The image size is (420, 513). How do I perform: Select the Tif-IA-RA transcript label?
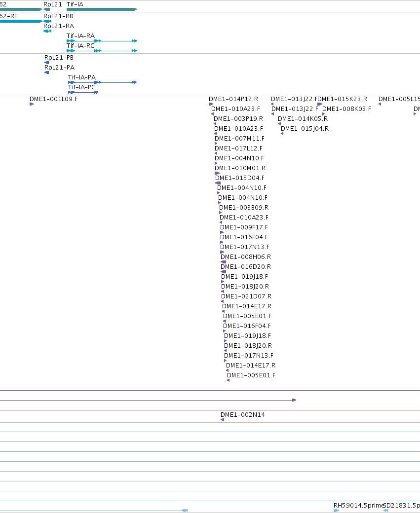80,36
